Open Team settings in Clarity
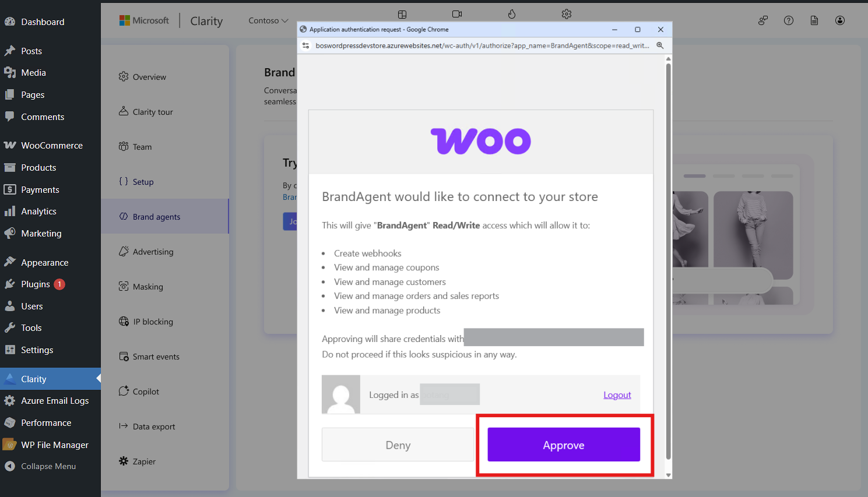This screenshot has height=497, width=868. point(165,147)
